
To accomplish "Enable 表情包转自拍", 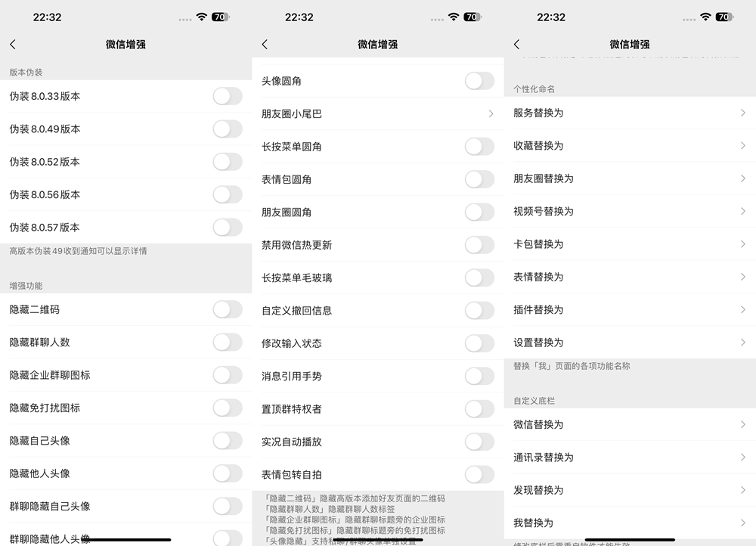I will pos(479,473).
